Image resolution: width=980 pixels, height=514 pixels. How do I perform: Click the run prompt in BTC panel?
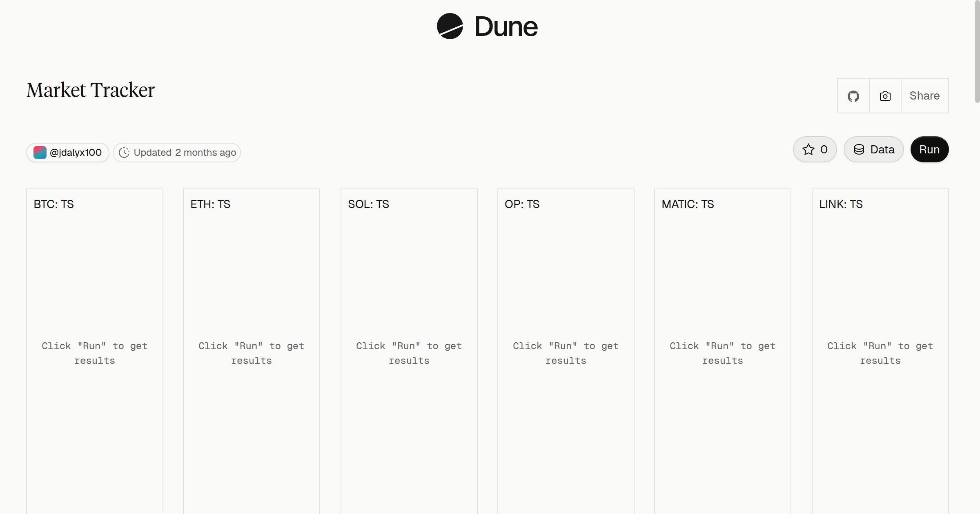[x=95, y=353]
